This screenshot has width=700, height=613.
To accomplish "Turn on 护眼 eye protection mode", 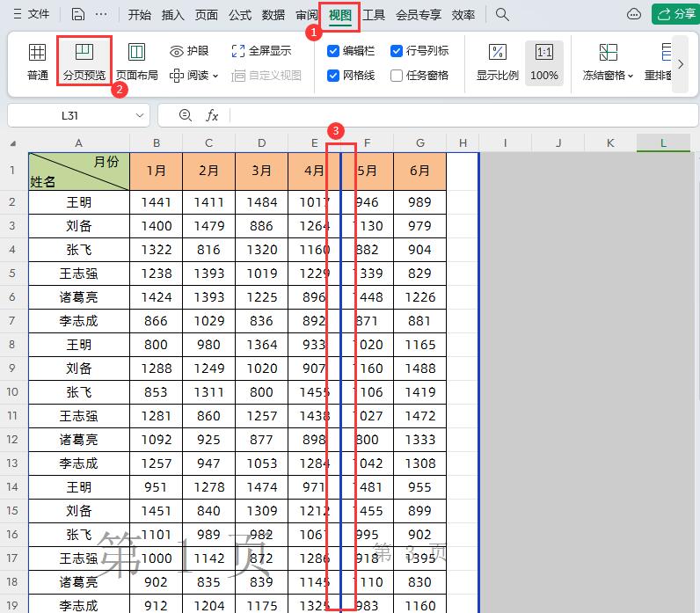I will pyautogui.click(x=189, y=51).
